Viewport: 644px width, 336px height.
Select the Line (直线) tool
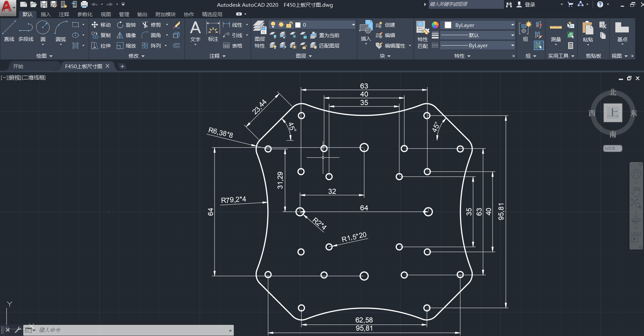pyautogui.click(x=9, y=31)
